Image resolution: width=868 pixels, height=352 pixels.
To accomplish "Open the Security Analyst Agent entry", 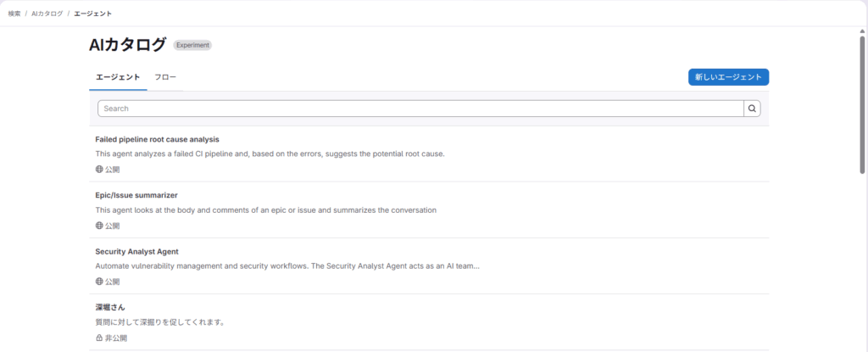I will point(136,251).
